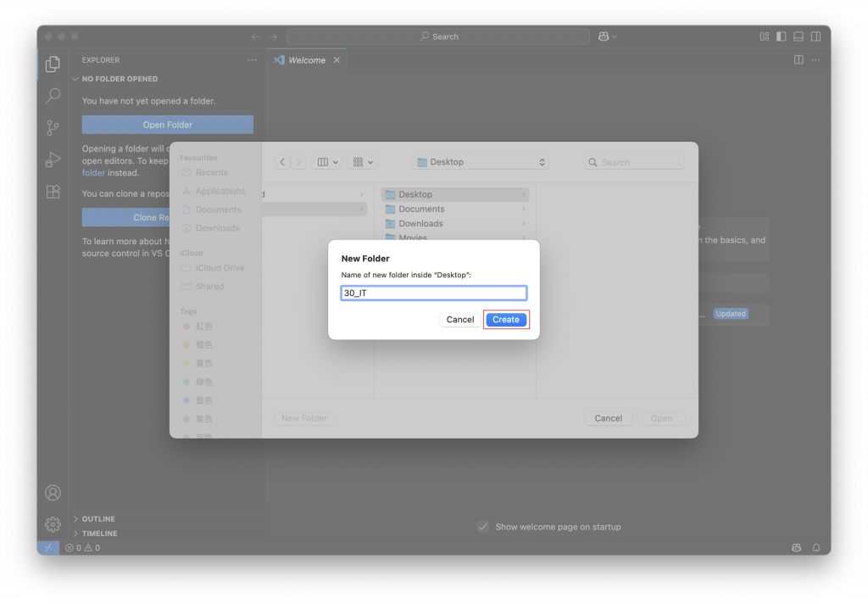The width and height of the screenshot is (868, 604).
Task: Open the Desktop location popup menu
Action: [481, 162]
